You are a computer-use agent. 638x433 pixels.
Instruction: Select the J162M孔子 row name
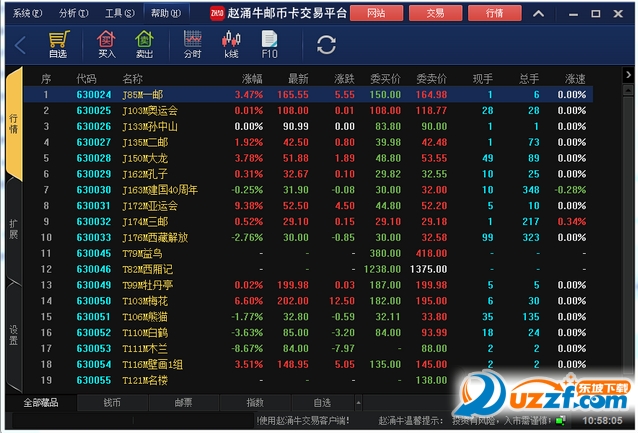point(145,174)
